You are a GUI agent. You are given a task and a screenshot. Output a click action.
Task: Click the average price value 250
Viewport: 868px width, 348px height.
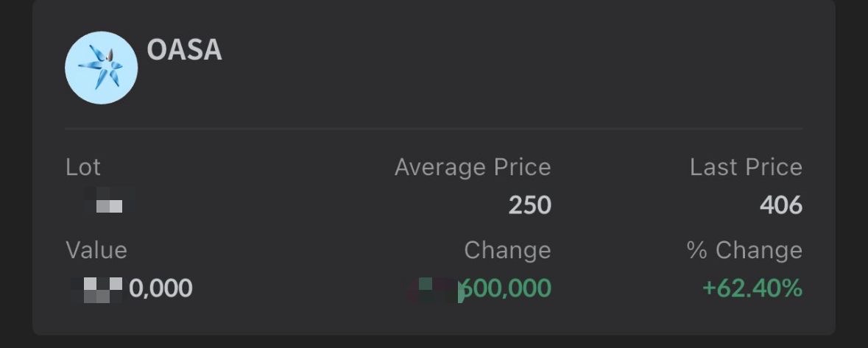pyautogui.click(x=529, y=205)
